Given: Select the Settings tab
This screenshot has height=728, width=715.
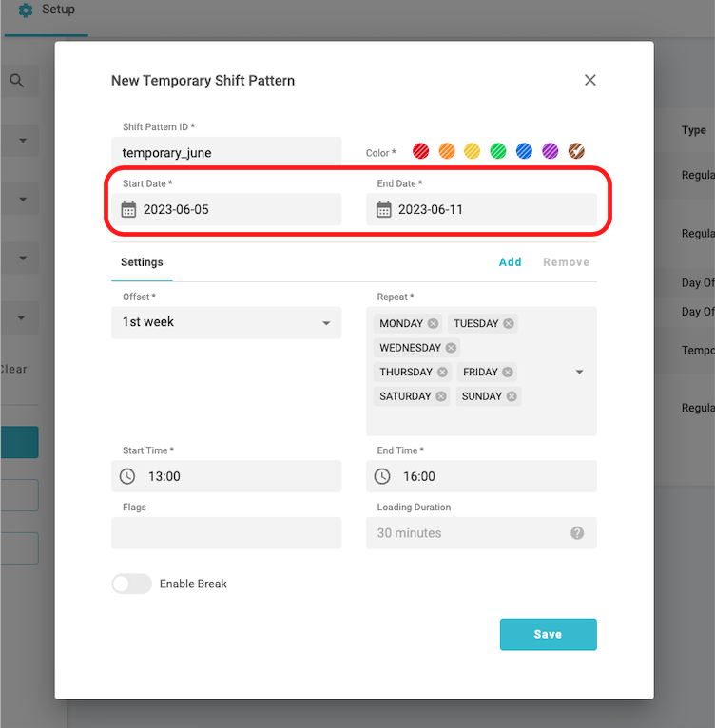Looking at the screenshot, I should click(x=142, y=262).
